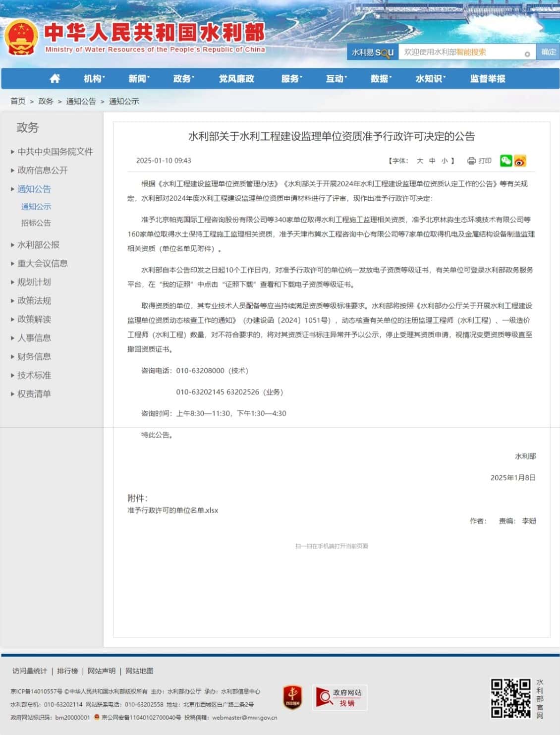
Task: Select 招标公告 in the sidebar
Action: [36, 223]
